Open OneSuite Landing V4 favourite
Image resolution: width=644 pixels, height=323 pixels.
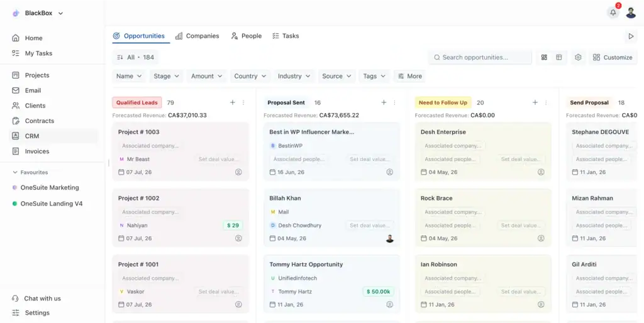coord(47,204)
